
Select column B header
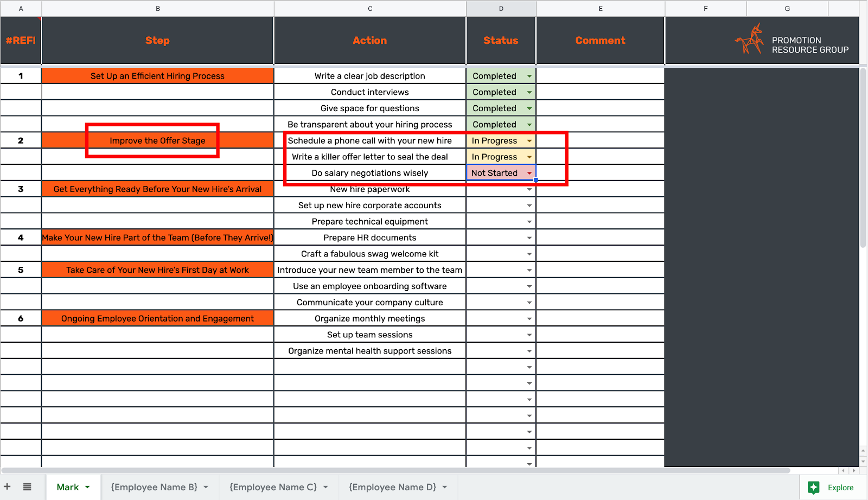[x=158, y=9]
